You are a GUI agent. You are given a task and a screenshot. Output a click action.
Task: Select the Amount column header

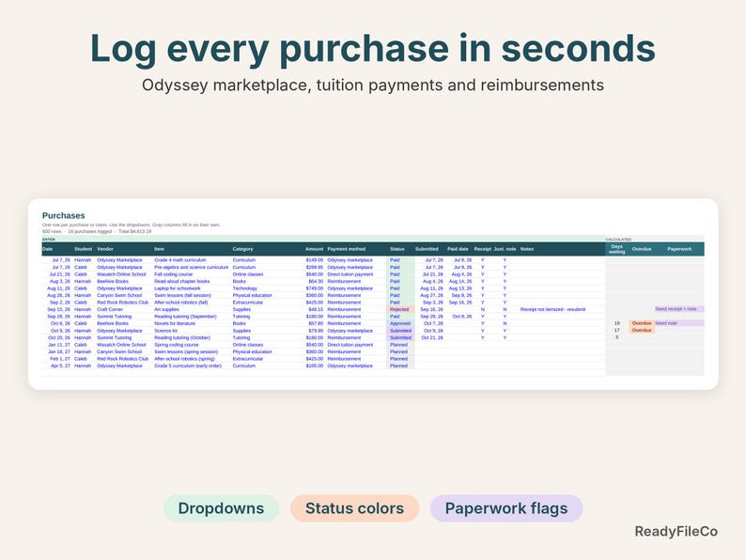pos(314,249)
